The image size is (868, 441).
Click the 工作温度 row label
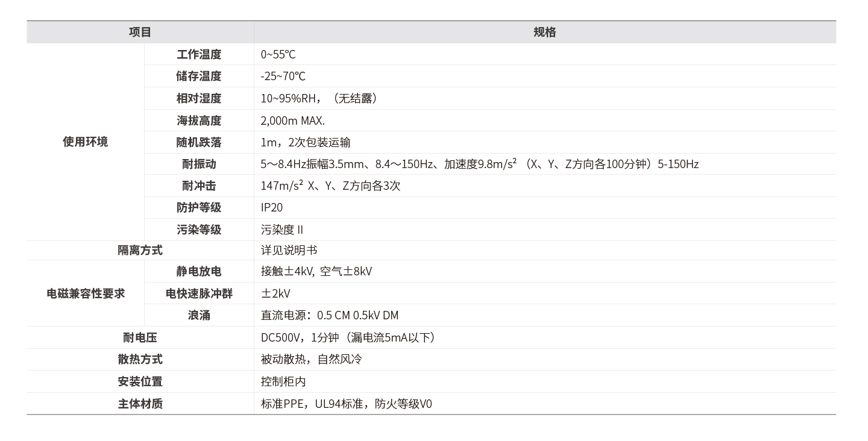pos(199,54)
